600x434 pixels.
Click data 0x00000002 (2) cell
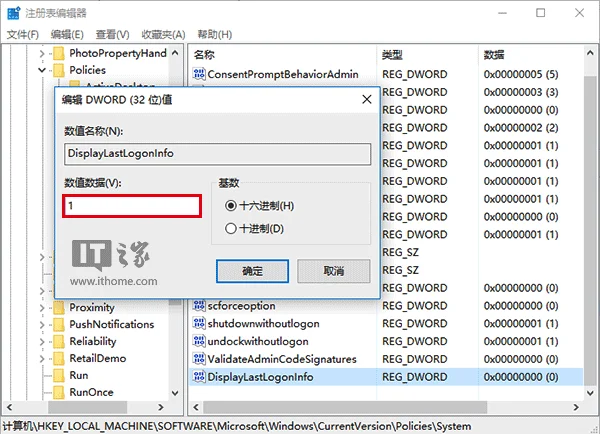(x=521, y=127)
